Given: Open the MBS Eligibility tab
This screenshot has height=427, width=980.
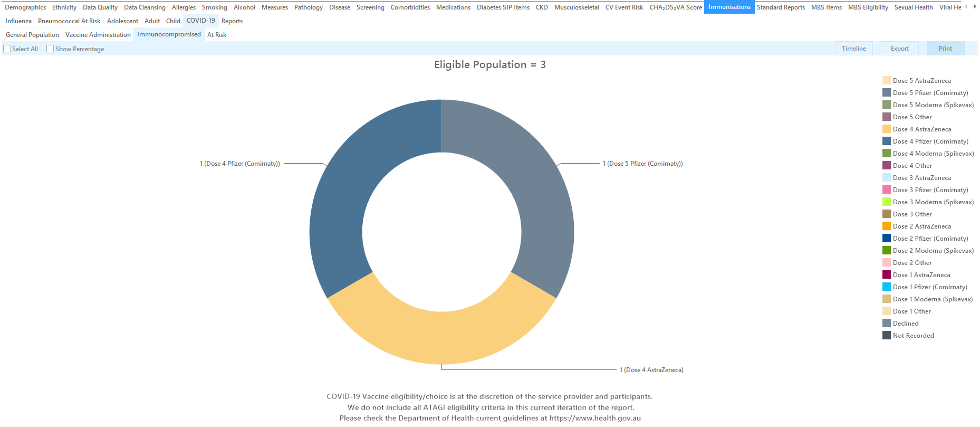Looking at the screenshot, I should point(868,7).
